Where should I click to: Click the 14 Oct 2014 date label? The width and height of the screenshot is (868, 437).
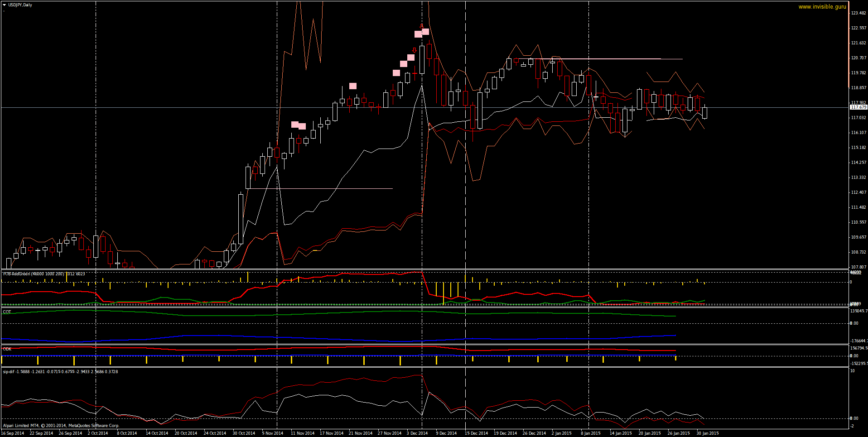tap(157, 433)
